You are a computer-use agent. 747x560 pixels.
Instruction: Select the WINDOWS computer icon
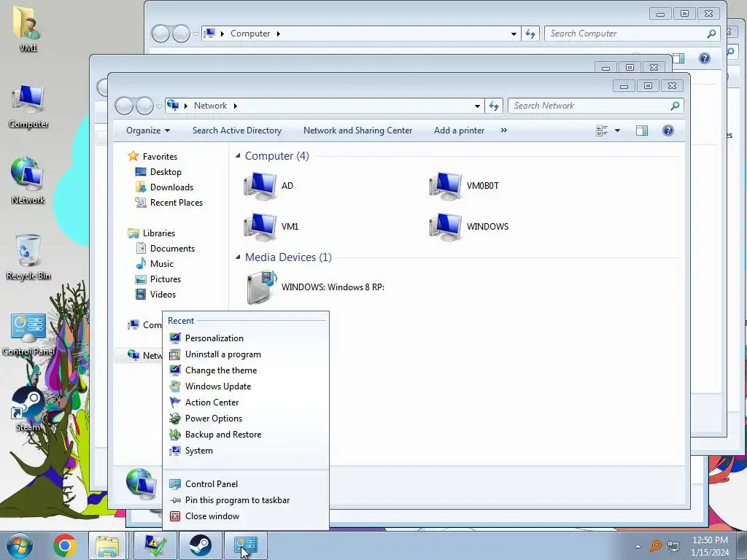pos(468,227)
